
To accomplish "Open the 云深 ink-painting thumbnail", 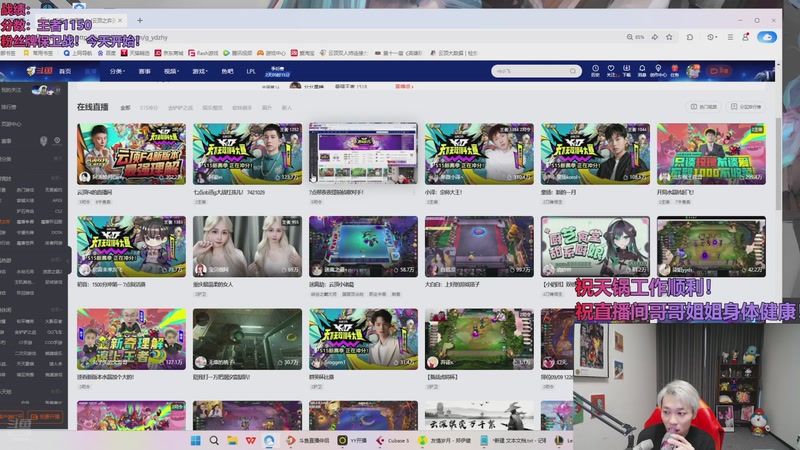I will (x=480, y=416).
